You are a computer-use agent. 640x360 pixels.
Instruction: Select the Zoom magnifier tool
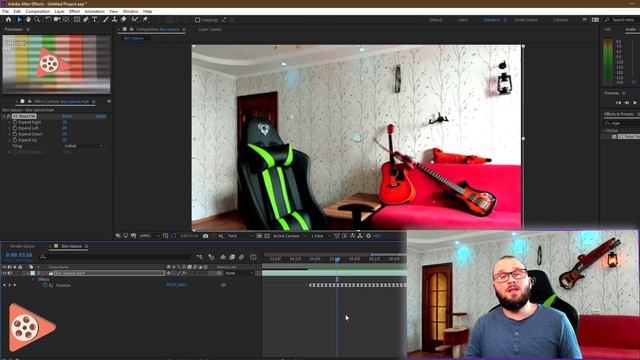click(37, 19)
